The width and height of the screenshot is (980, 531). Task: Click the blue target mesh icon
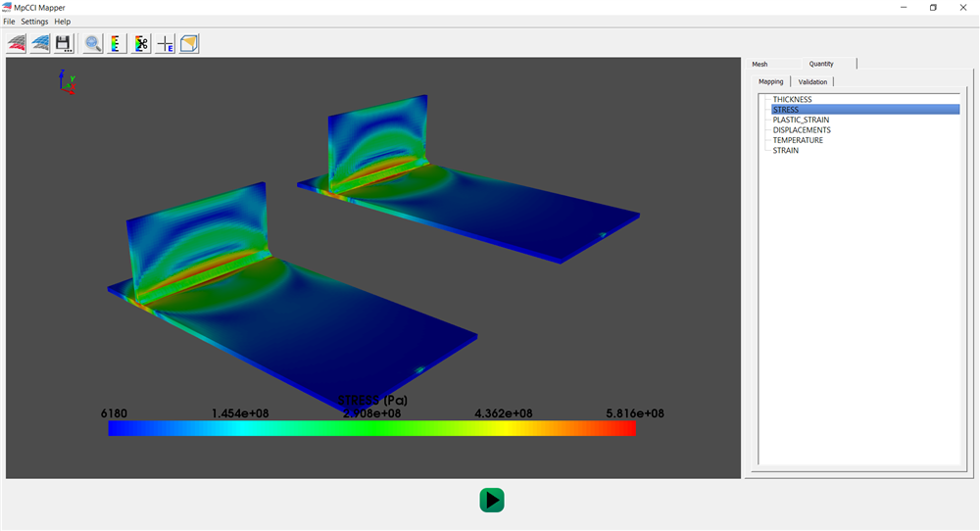point(40,43)
